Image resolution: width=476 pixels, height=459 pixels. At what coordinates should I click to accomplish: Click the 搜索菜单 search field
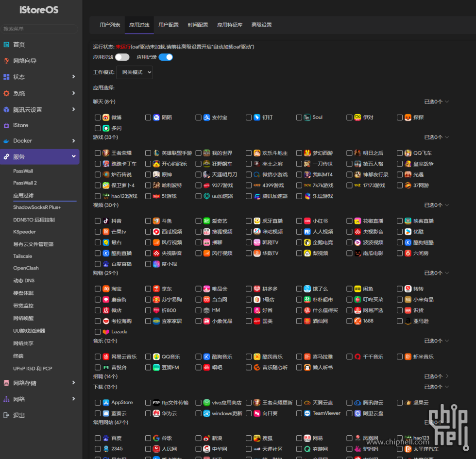point(39,29)
